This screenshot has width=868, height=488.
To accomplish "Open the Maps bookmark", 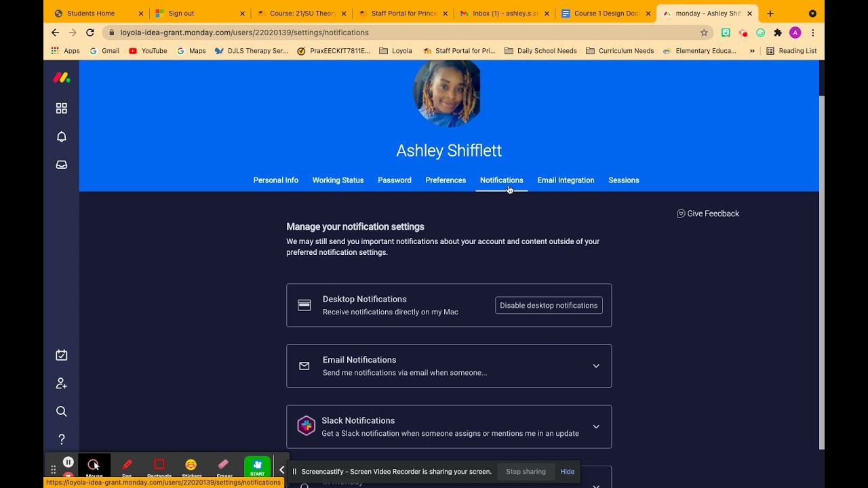I will pos(191,51).
